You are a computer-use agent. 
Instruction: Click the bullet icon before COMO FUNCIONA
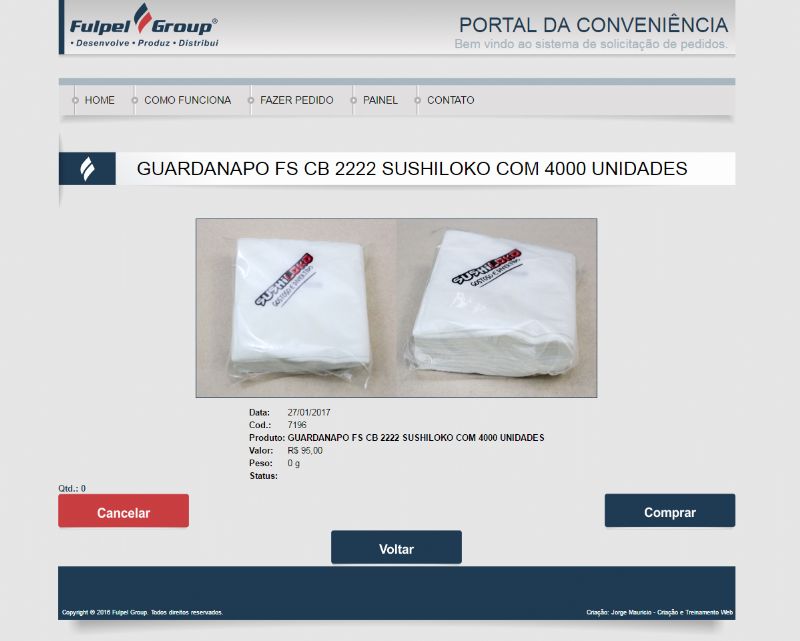[135, 101]
